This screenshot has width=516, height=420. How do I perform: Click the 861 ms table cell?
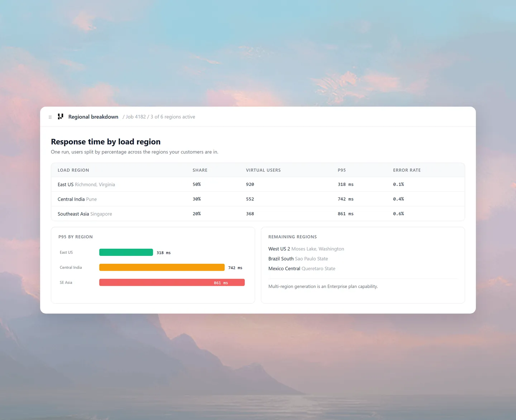[x=346, y=214]
